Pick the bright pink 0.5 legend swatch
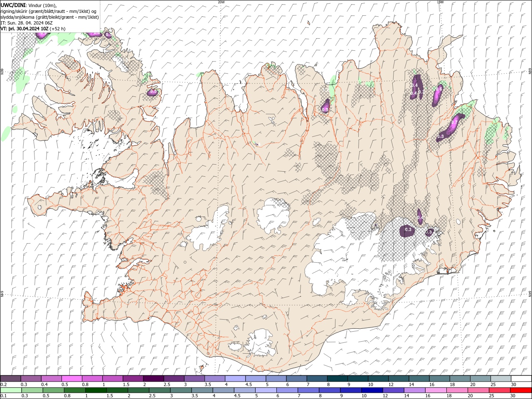 tap(71, 378)
